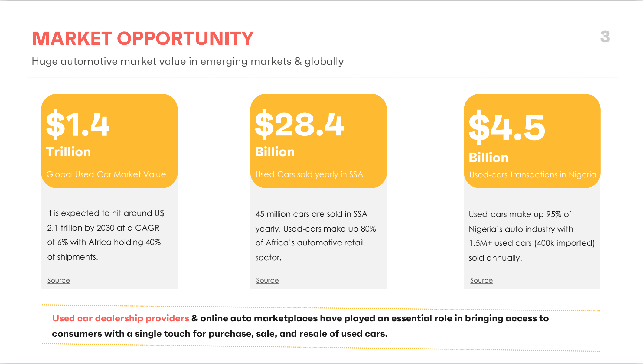Click the 'Used-cars Transactions in Nigeria' caption

533,175
